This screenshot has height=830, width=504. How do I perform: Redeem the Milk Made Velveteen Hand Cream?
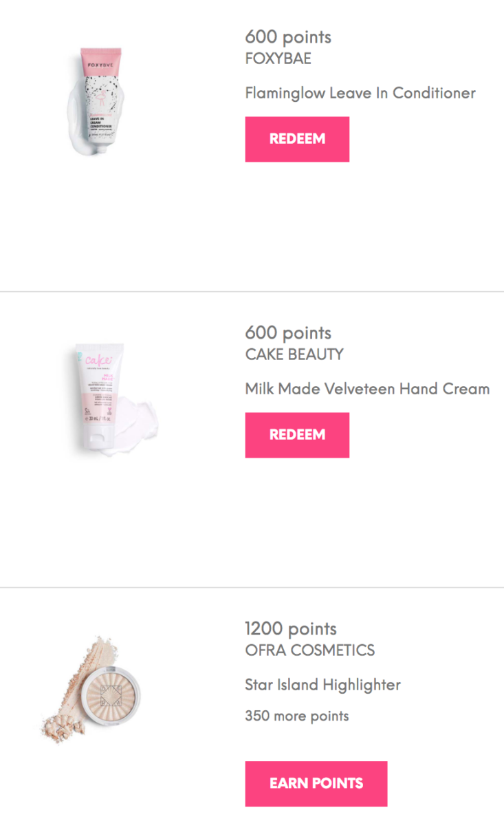point(297,435)
